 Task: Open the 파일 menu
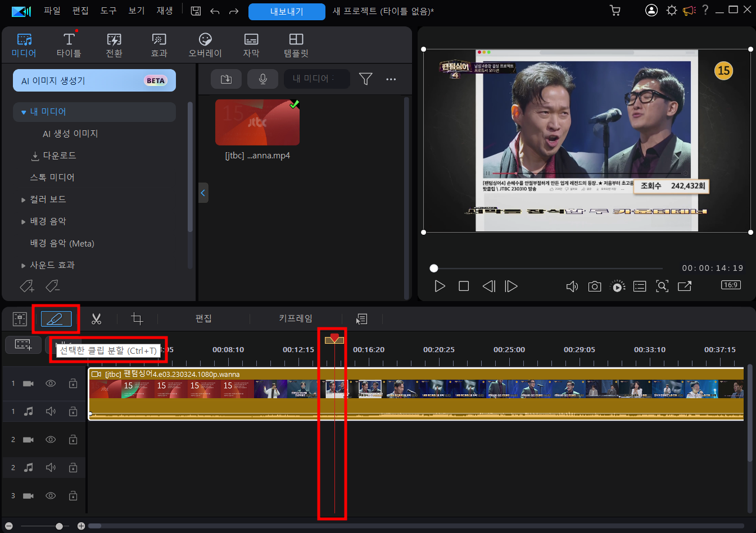point(52,11)
